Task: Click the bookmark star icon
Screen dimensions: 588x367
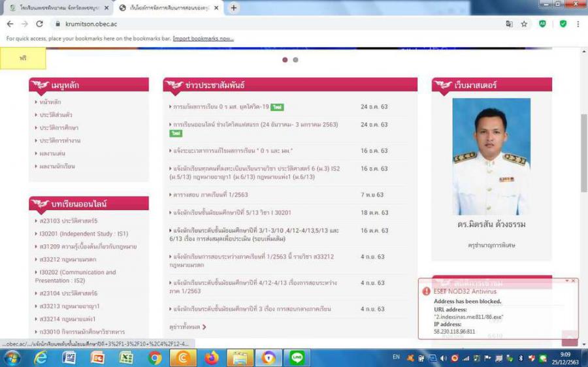Action: (524, 24)
